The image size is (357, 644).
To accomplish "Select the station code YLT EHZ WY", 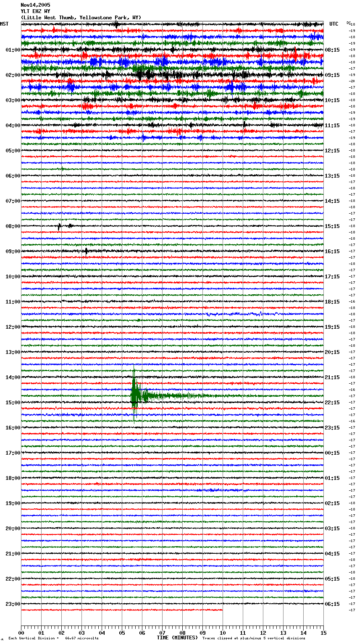I will (x=35, y=11).
